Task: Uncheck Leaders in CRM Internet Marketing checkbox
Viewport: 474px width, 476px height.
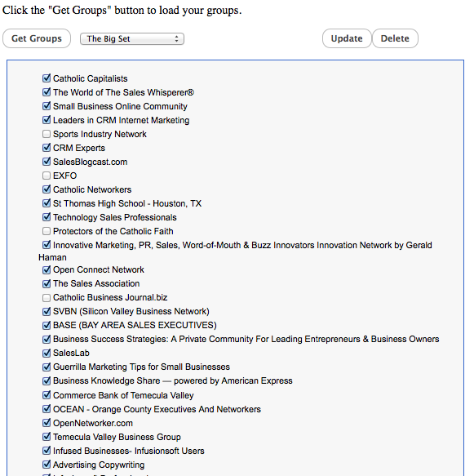Action: coord(47,120)
